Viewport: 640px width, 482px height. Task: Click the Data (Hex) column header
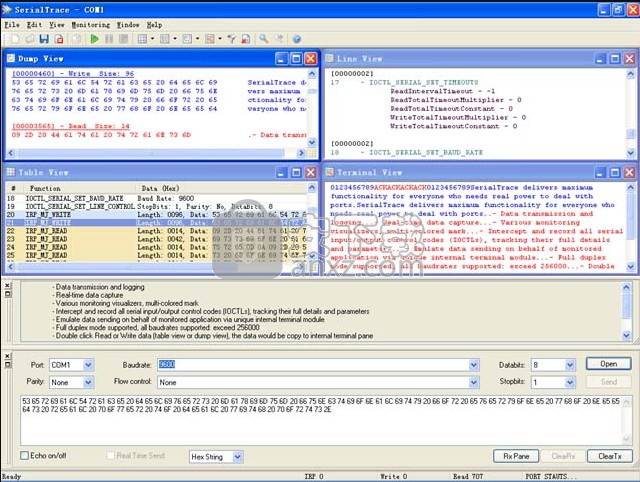221,188
